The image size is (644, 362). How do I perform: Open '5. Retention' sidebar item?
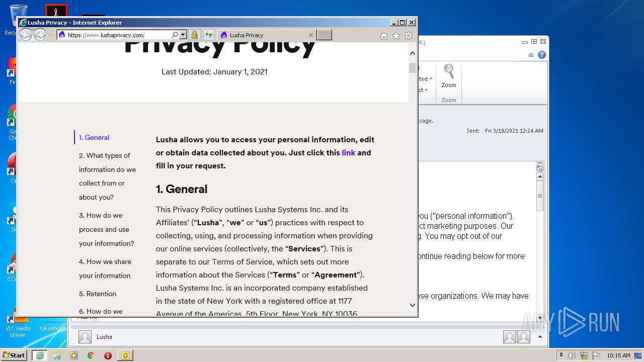point(98,294)
